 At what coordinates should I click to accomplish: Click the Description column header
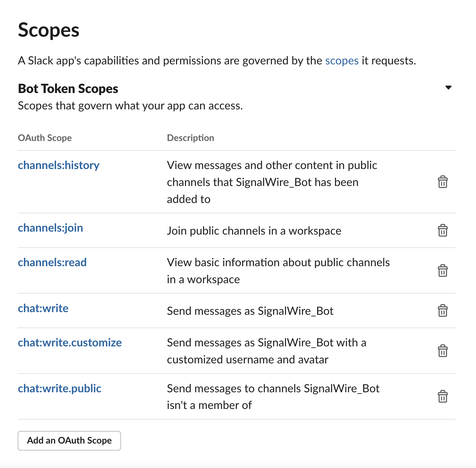(x=190, y=138)
